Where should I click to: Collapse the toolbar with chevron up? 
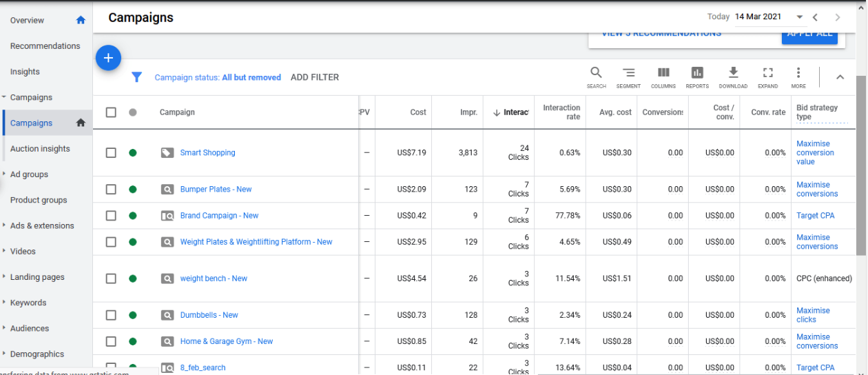point(840,77)
